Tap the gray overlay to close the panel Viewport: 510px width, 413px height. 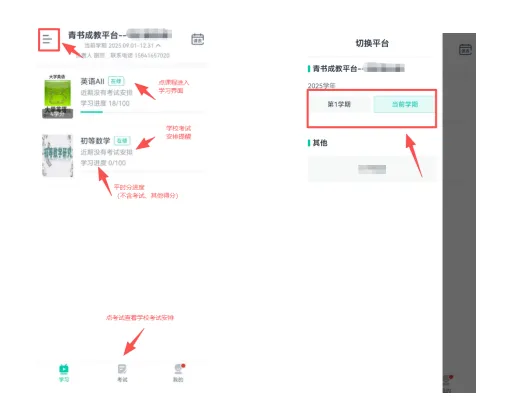pyautogui.click(x=459, y=213)
